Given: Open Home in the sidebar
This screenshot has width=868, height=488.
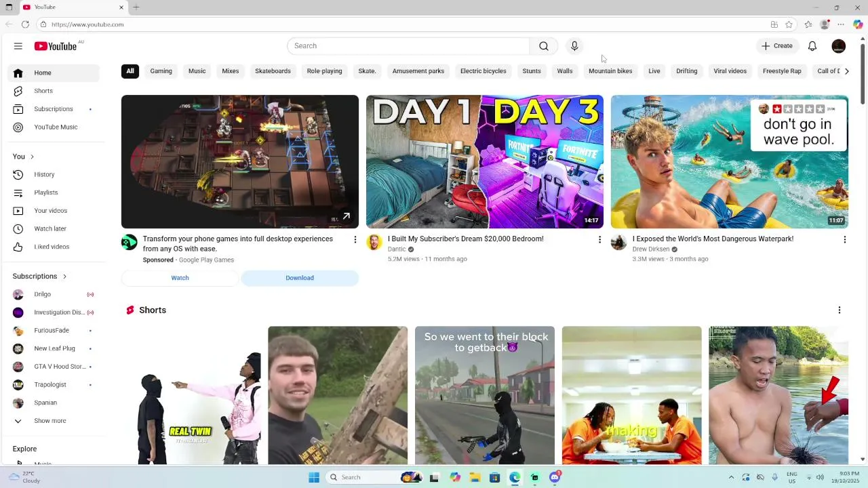Looking at the screenshot, I should 55,73.
